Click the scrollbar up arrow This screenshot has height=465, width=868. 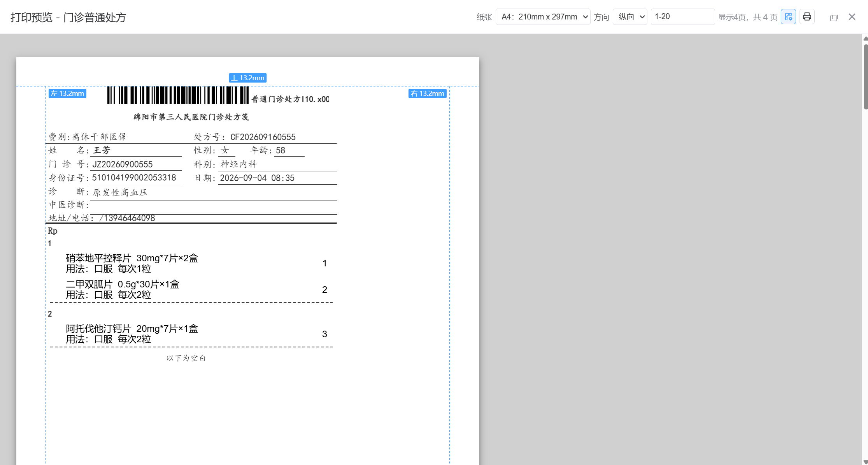865,38
